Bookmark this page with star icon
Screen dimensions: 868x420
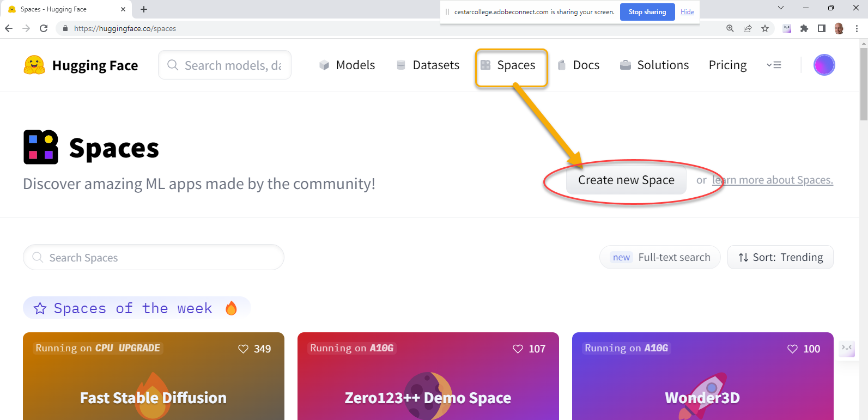coord(765,28)
